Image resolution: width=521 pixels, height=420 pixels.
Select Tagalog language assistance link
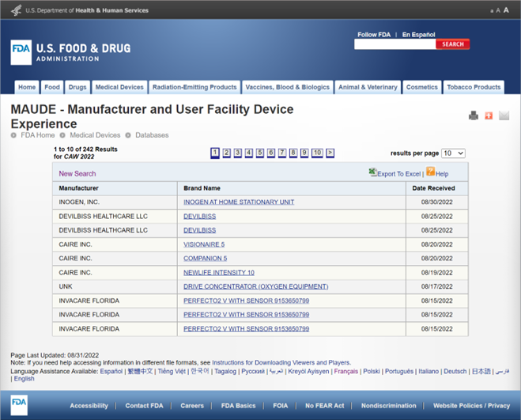[x=225, y=371]
